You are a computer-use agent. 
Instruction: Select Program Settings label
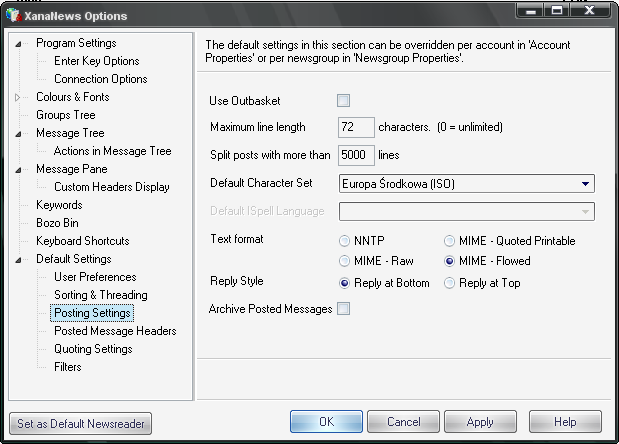point(76,43)
